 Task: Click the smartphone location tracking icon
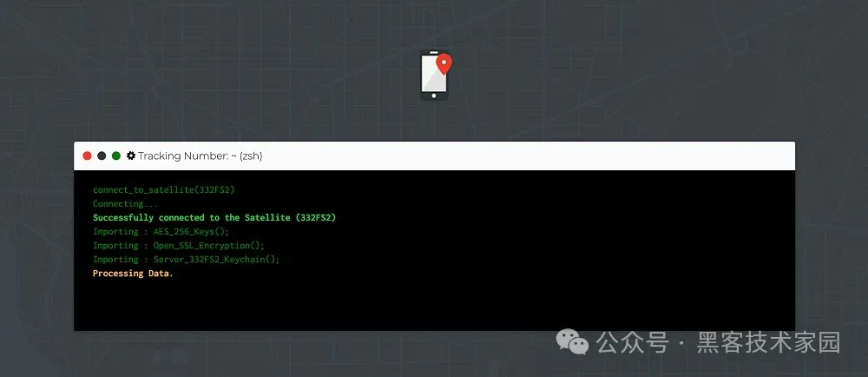pyautogui.click(x=436, y=76)
